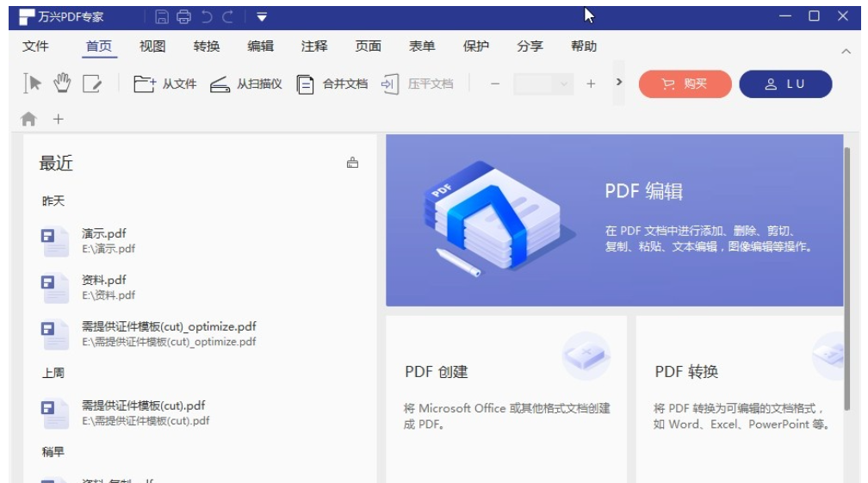Add a new tab with plus

pos(59,119)
